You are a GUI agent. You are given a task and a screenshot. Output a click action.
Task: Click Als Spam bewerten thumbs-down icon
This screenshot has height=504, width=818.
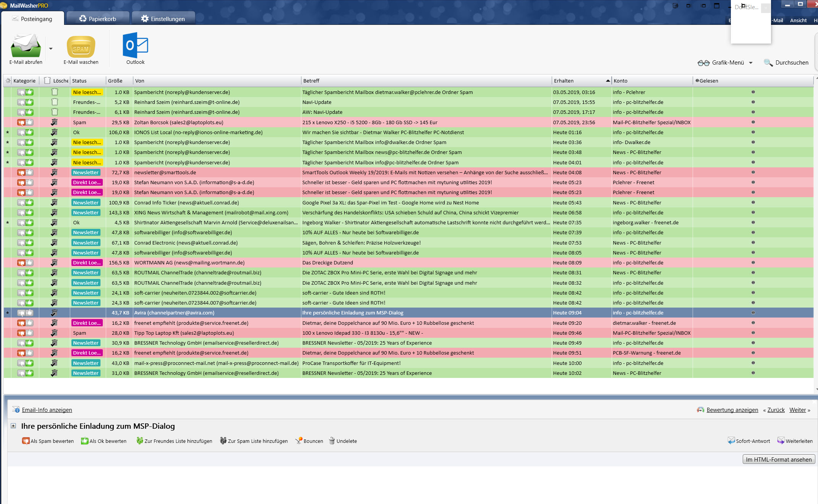[x=26, y=441]
